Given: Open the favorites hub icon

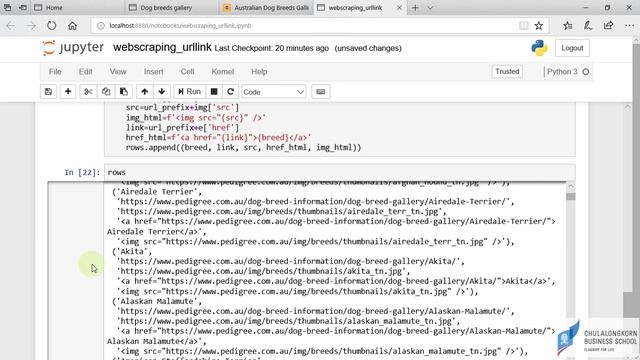Looking at the screenshot, I should 567,26.
